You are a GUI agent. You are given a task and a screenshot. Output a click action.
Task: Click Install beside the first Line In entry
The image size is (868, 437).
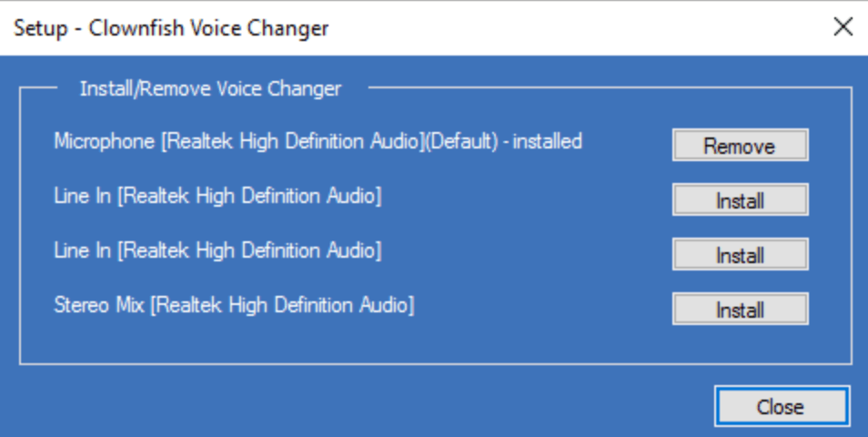click(740, 200)
